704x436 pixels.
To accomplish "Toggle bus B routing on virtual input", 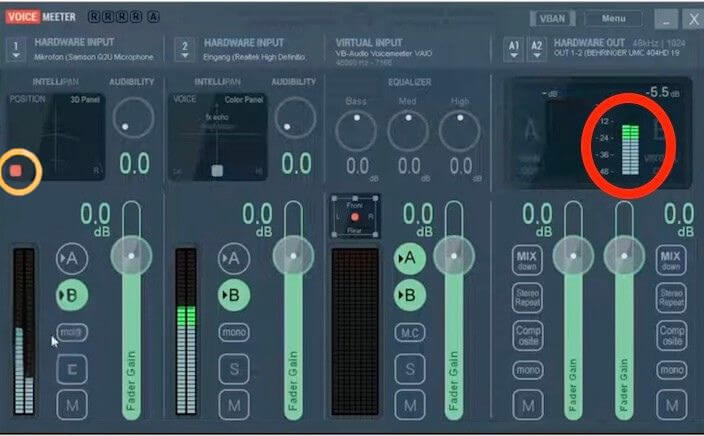I will pyautogui.click(x=409, y=295).
